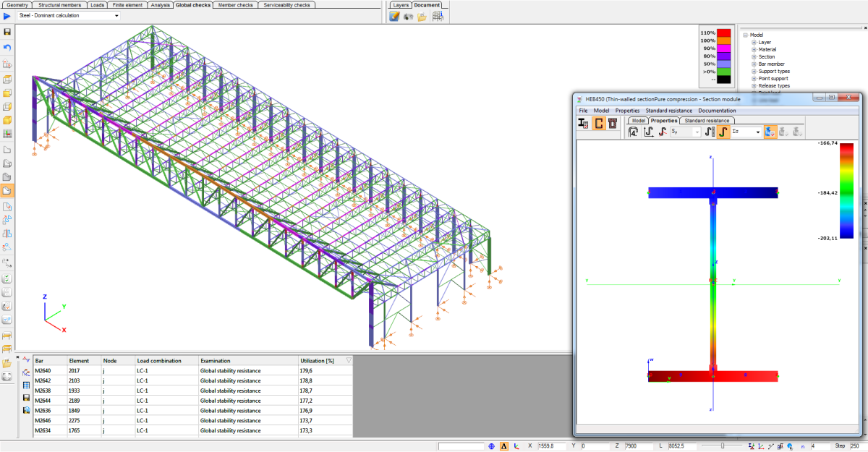Click the yellow folder icon in Document panel

422,17
